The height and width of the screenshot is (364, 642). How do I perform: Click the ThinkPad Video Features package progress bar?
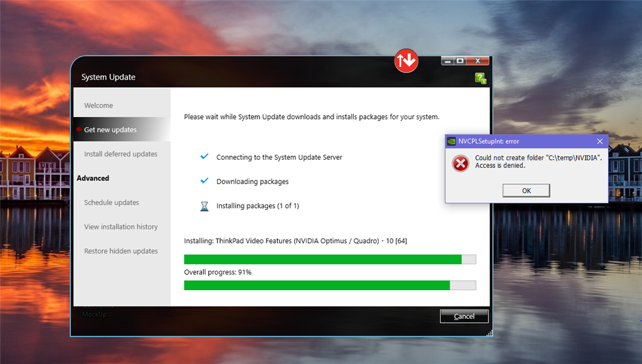tap(330, 259)
